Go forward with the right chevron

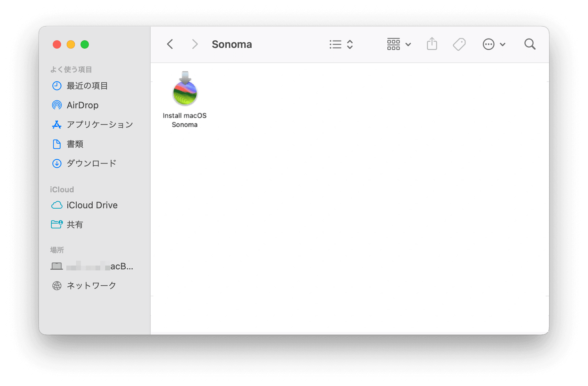(x=195, y=44)
